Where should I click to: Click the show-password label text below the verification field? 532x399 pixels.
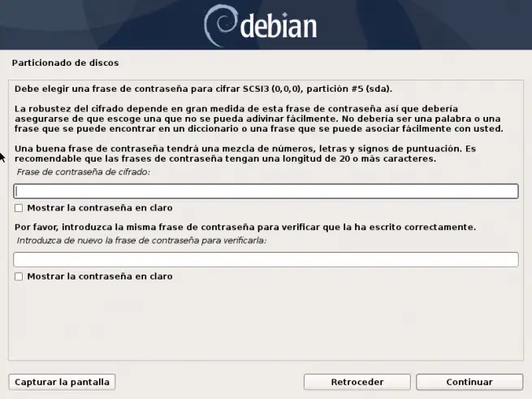click(100, 276)
